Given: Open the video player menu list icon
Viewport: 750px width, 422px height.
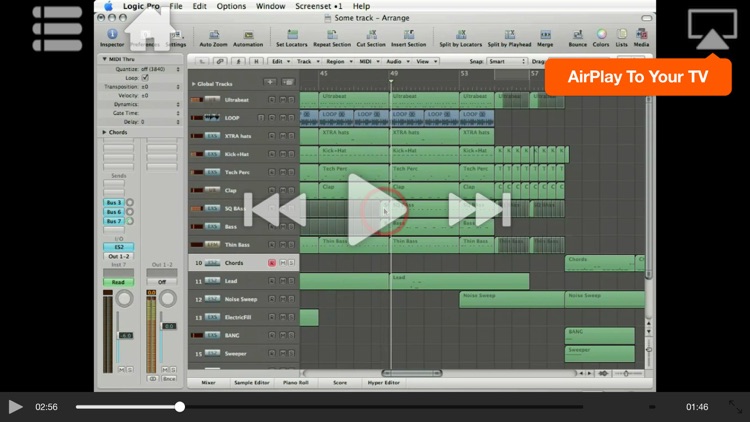Looking at the screenshot, I should coord(57,29).
